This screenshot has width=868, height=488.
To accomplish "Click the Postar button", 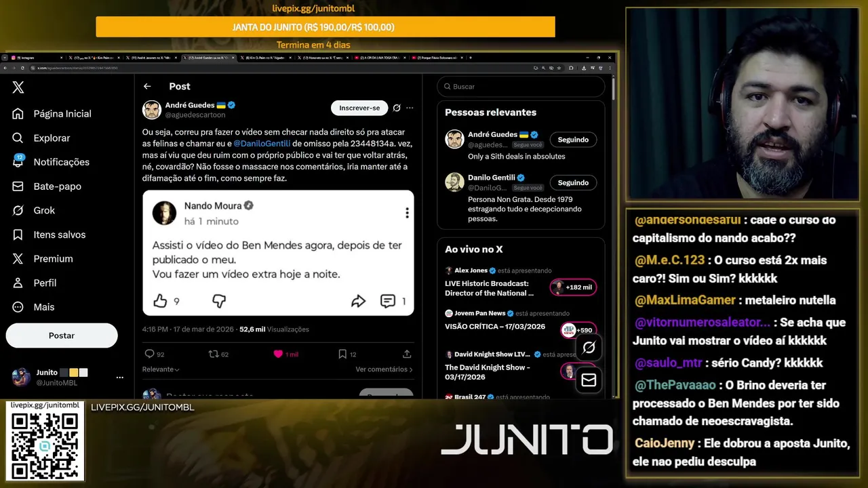I will click(62, 335).
